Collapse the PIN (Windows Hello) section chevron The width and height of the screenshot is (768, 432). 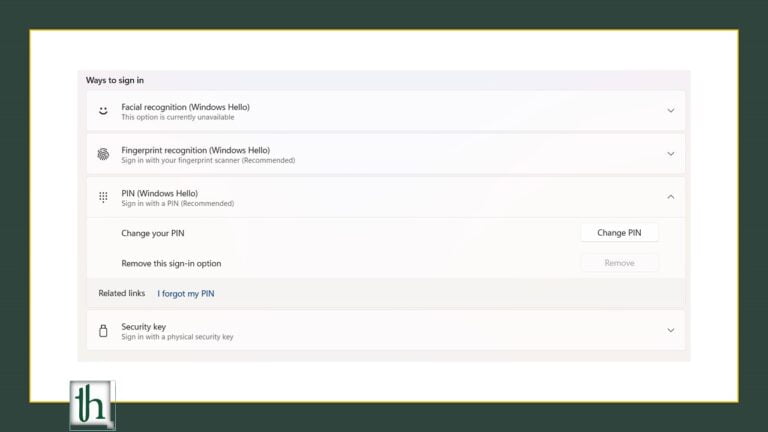[670, 197]
